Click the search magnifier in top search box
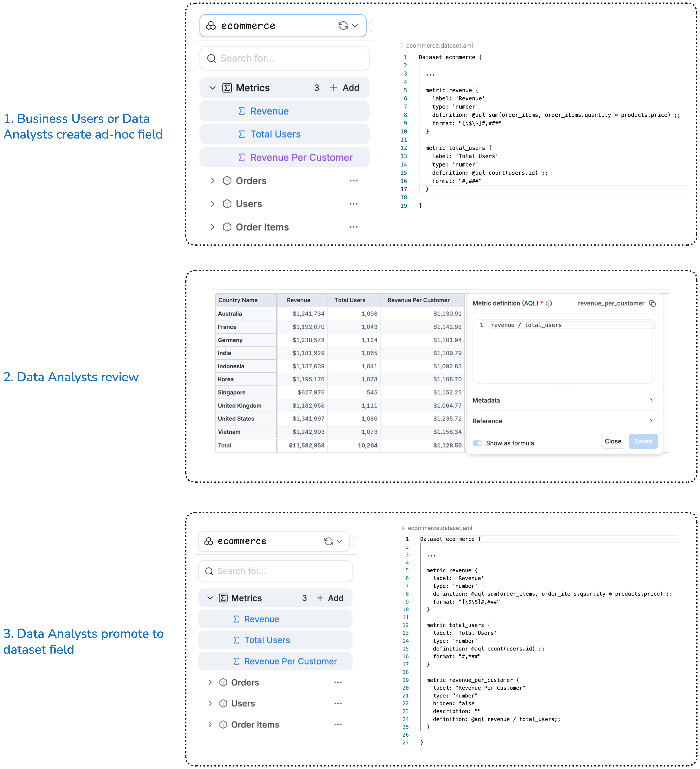The image size is (700, 769). 211,58
